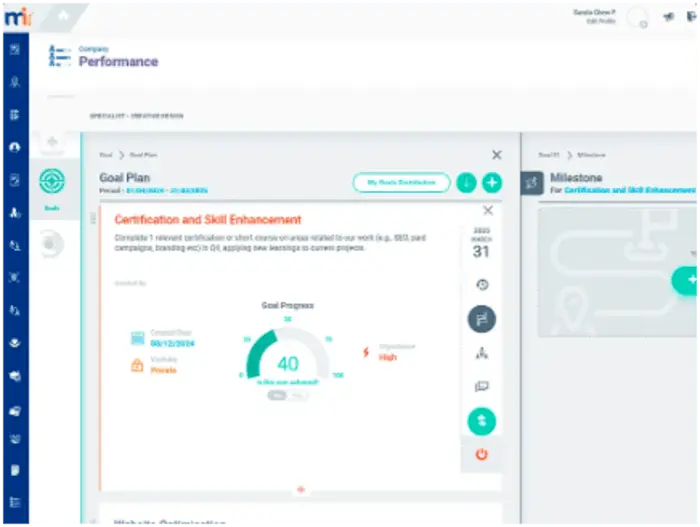
Task: Click the Edit Profile link
Action: pyautogui.click(x=601, y=21)
